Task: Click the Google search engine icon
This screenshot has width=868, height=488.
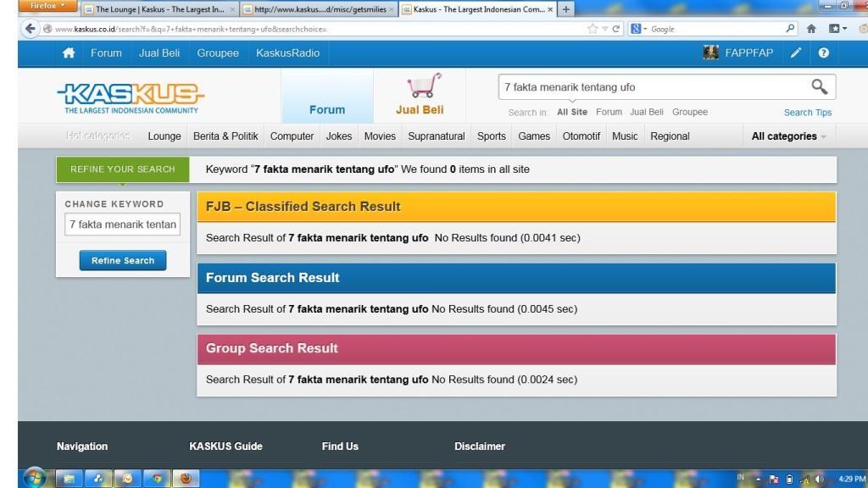Action: tap(636, 29)
